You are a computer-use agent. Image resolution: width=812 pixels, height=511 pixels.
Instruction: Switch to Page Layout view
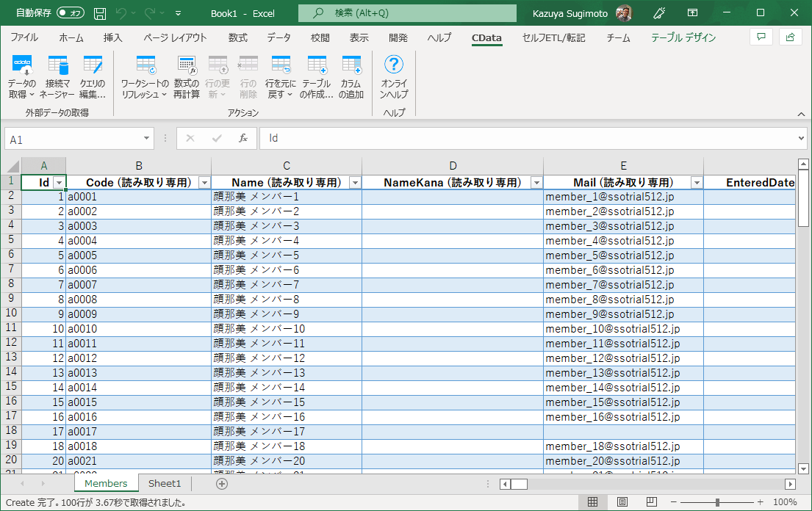[x=622, y=502]
